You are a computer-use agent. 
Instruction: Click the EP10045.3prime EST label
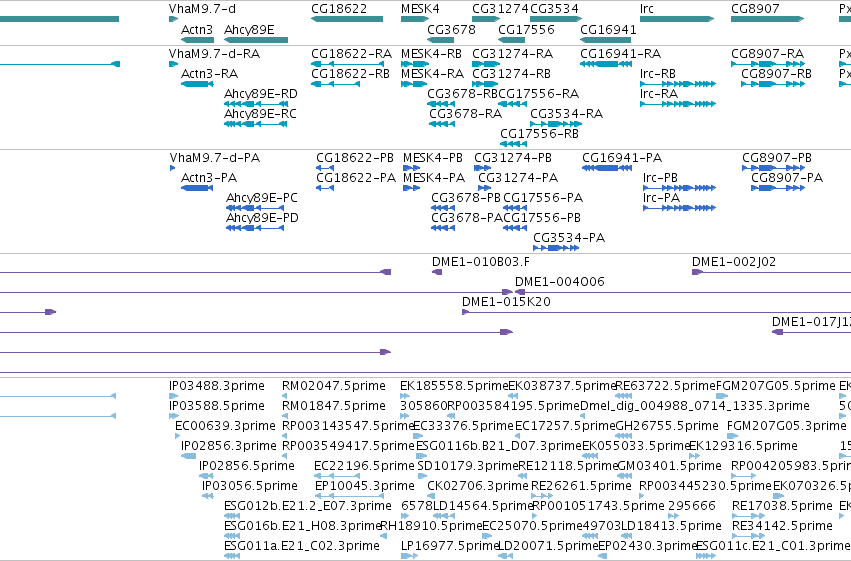[364, 486]
